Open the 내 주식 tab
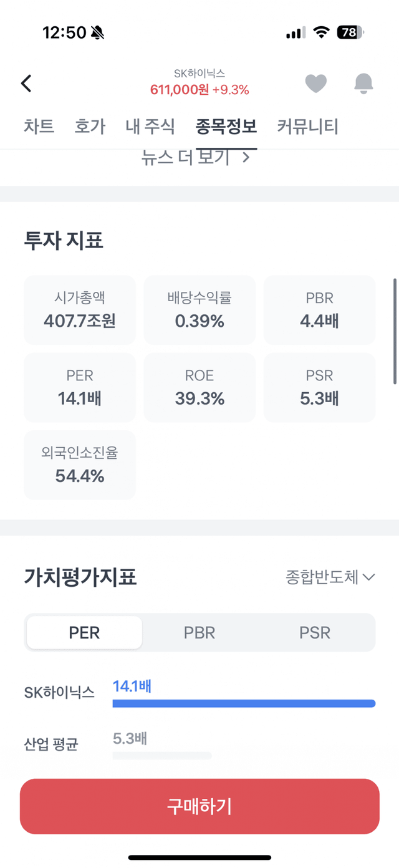Image resolution: width=399 pixels, height=868 pixels. point(150,127)
